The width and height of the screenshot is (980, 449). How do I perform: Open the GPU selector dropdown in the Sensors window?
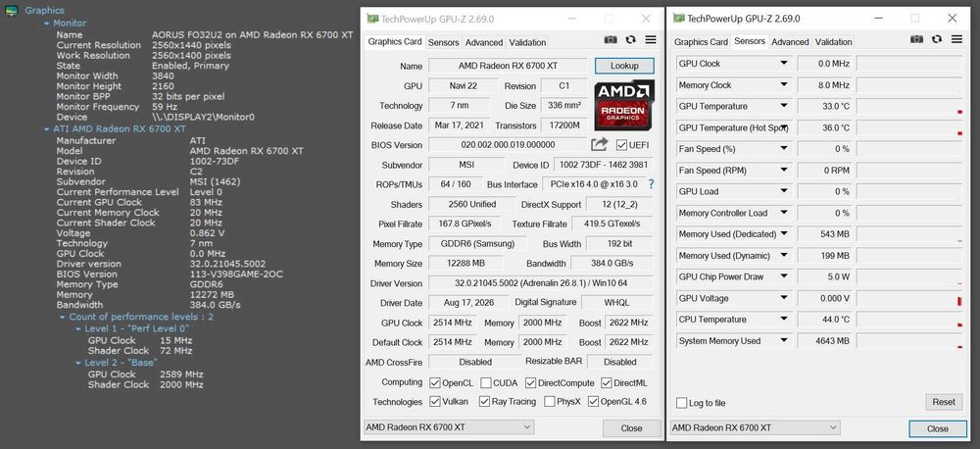pyautogui.click(x=755, y=427)
